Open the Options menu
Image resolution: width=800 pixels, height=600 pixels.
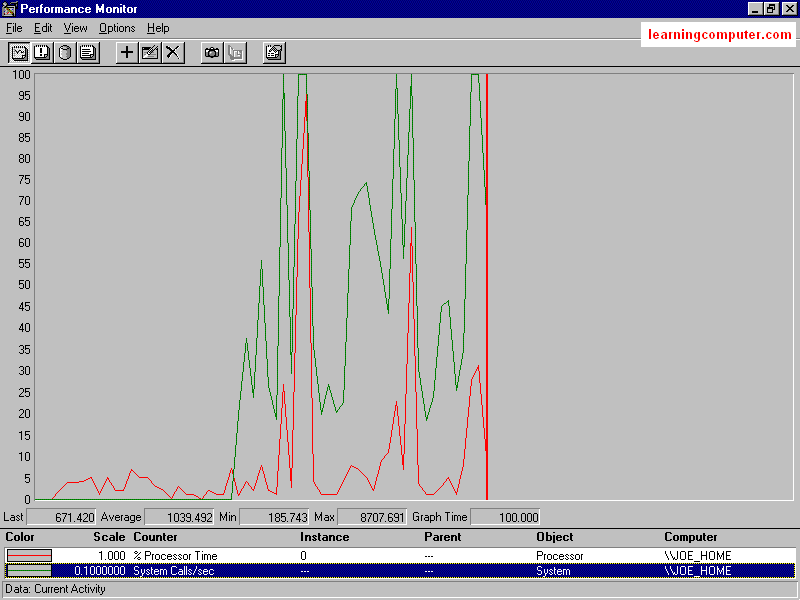click(117, 28)
